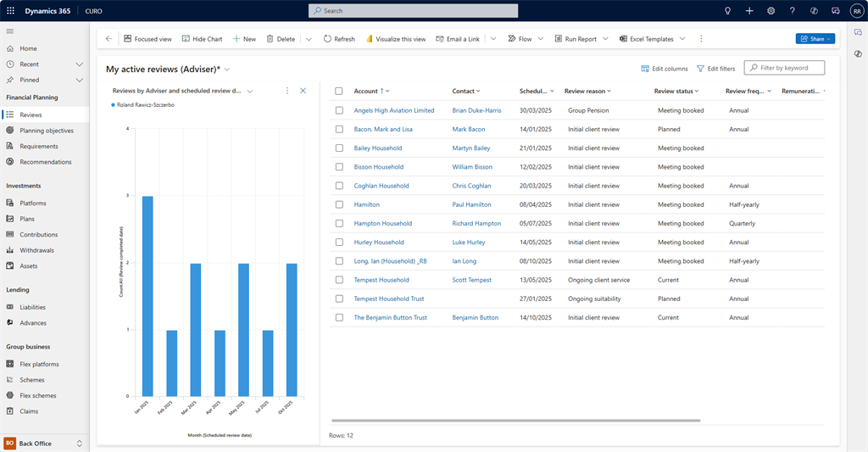The image size is (868, 452).
Task: Go to Platforms under Investments
Action: point(32,204)
